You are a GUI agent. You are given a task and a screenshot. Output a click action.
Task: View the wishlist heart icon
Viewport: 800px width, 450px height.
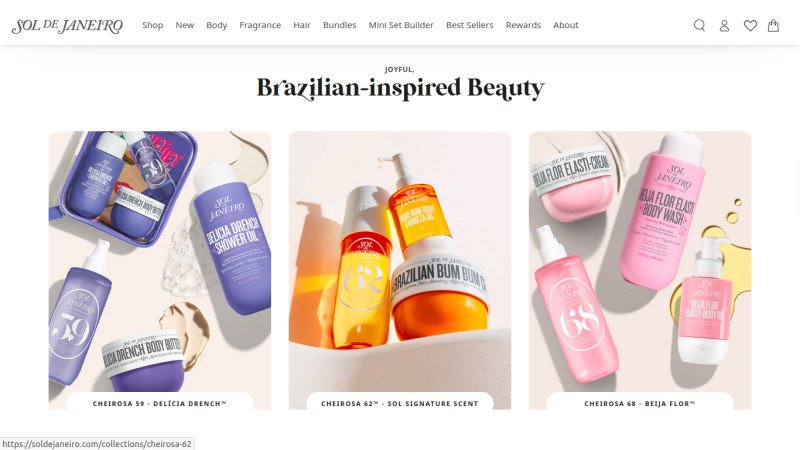point(750,26)
